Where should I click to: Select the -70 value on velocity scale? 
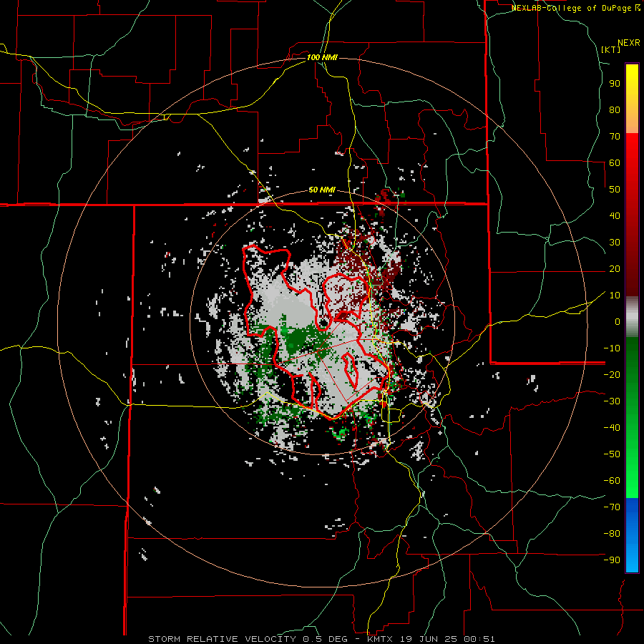point(612,507)
